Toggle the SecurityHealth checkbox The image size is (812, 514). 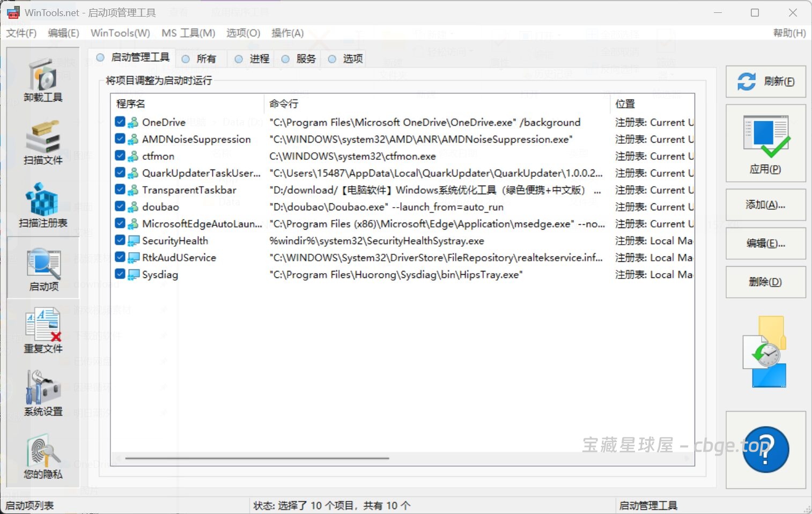pyautogui.click(x=120, y=240)
